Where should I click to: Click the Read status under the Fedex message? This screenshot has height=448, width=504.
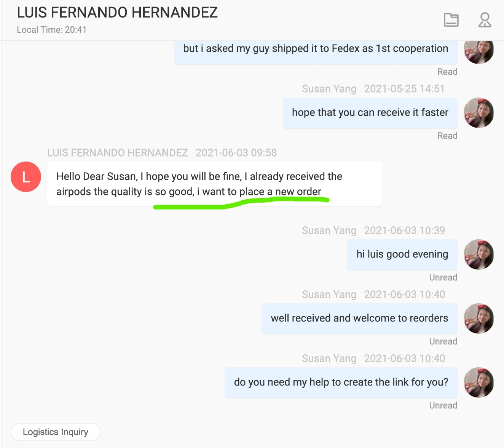point(447,72)
